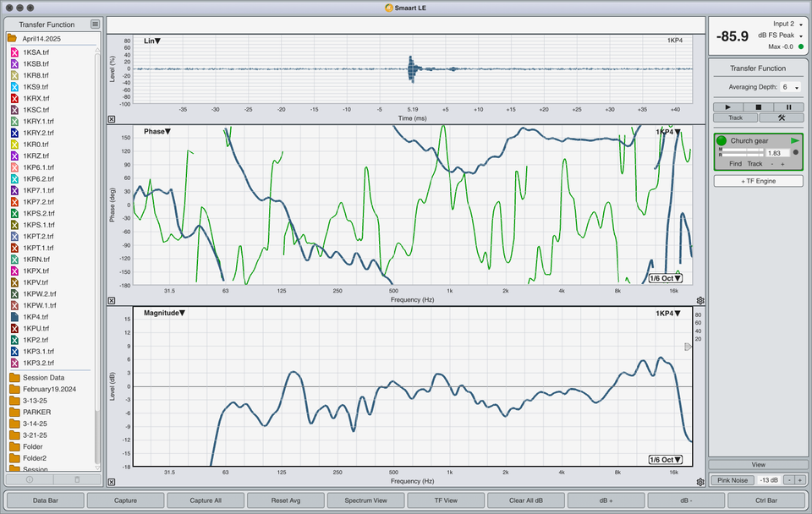The width and height of the screenshot is (812, 514).
Task: Open the phase graph settings gear
Action: tap(700, 300)
